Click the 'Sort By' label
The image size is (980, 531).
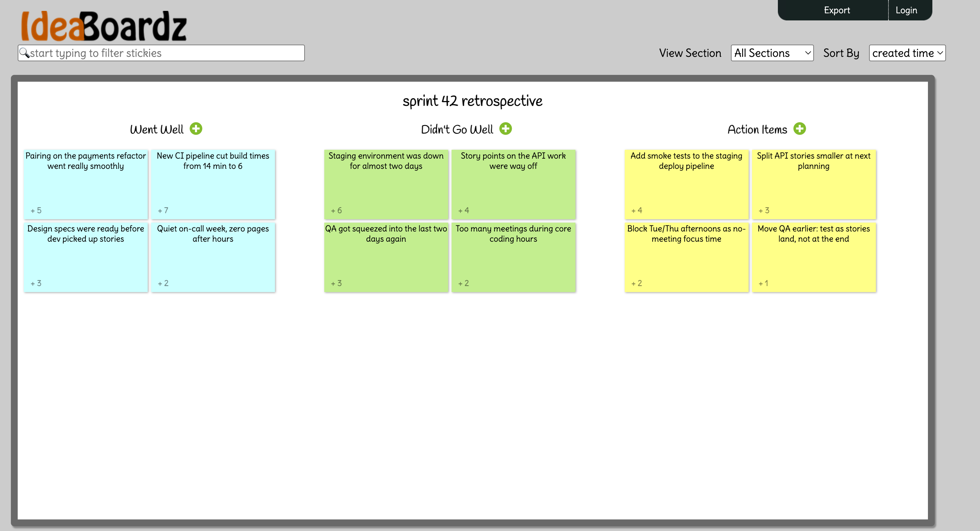coord(841,53)
